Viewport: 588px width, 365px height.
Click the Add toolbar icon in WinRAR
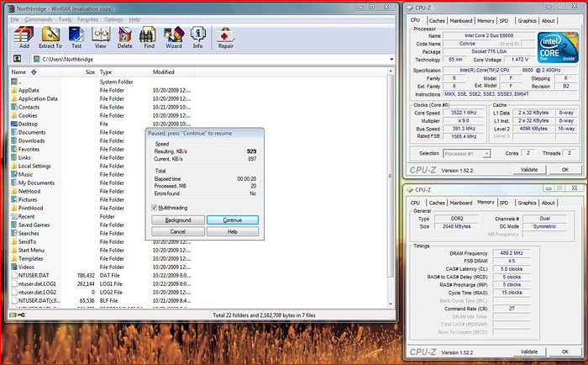[x=24, y=34]
